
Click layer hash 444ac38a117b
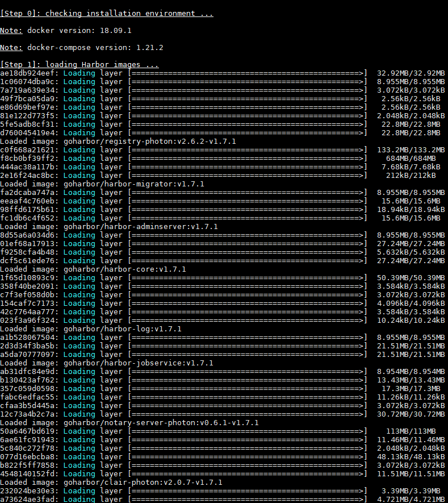27,167
